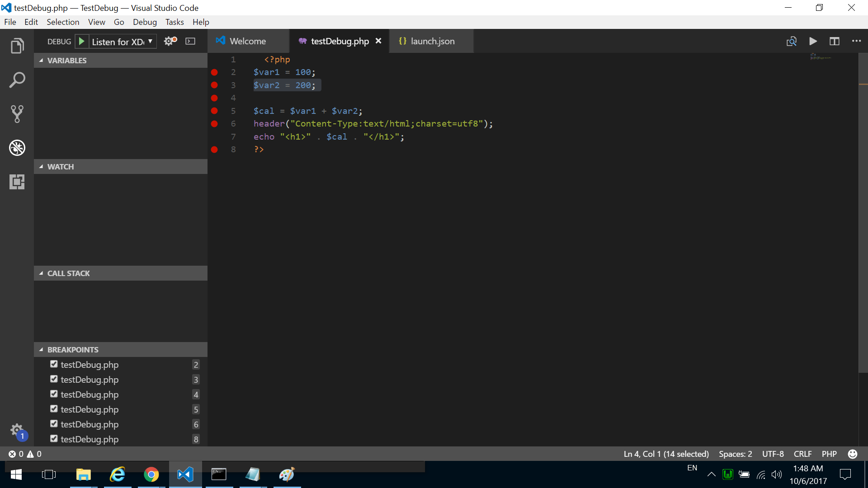Collapse the WATCH section
868x488 pixels.
[121, 167]
